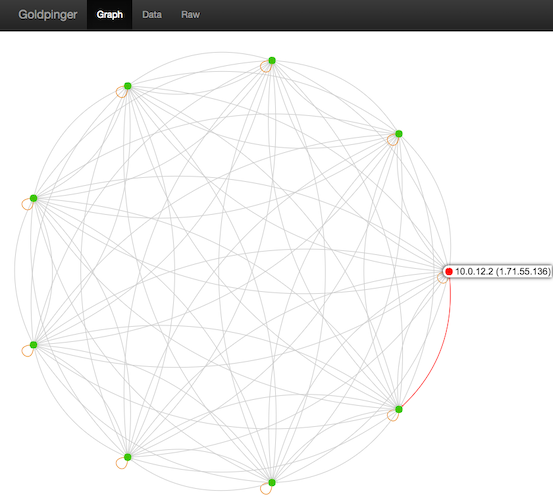Click the orange self-loop of topmost node
The height and width of the screenshot is (500, 553).
tap(266, 67)
